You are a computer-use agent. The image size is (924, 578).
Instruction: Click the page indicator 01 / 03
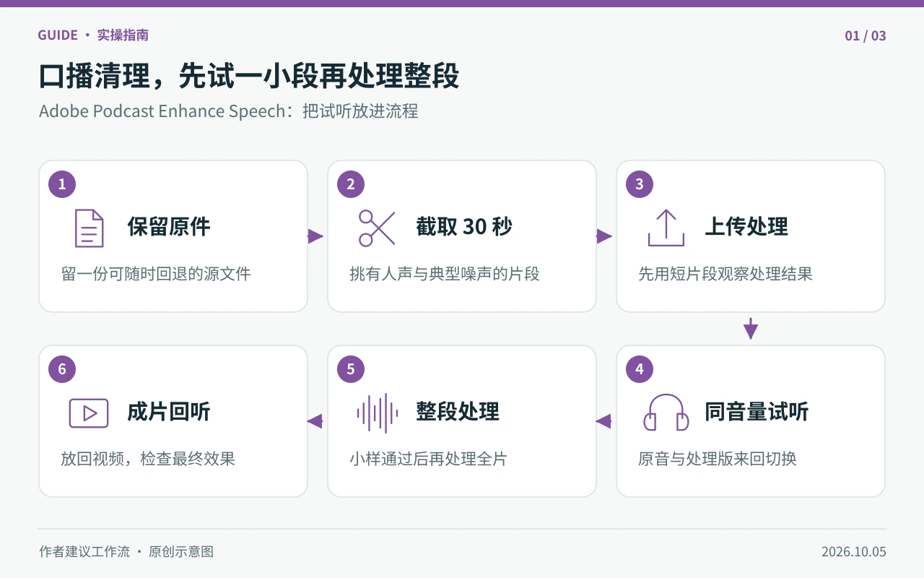tap(866, 35)
